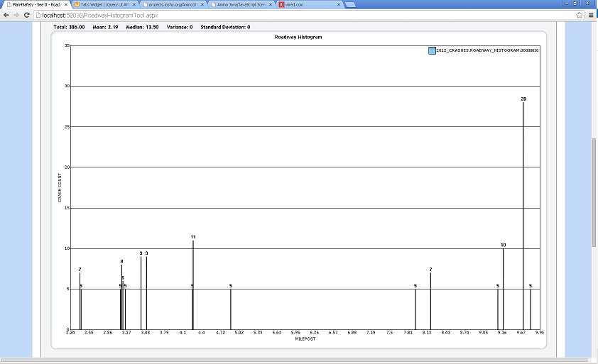This screenshot has width=598, height=364.
Task: Close the Amino Java/JavaScript tab
Action: 271,4
